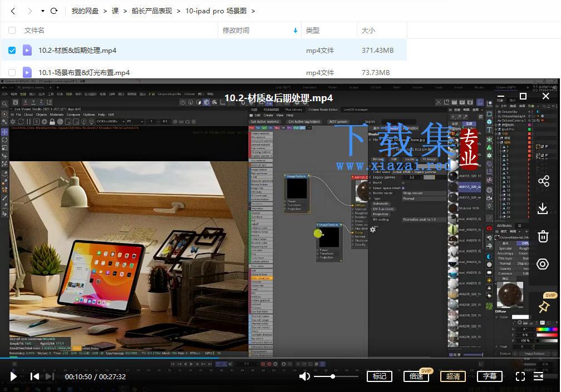Click the video icon of 10.1-场景布置&灯光布置.mp4
Image resolution: width=561 pixels, height=392 pixels.
tap(27, 72)
